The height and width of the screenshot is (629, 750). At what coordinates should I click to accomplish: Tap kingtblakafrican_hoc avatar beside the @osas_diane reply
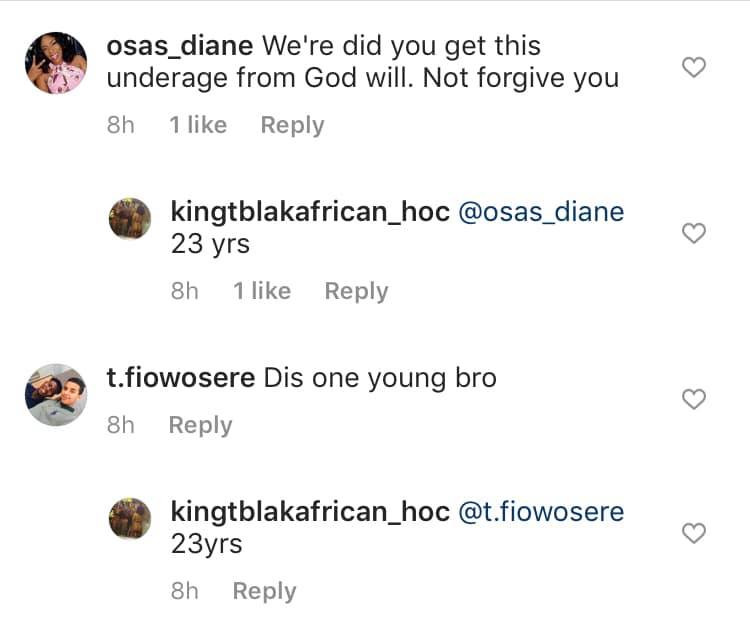[129, 219]
